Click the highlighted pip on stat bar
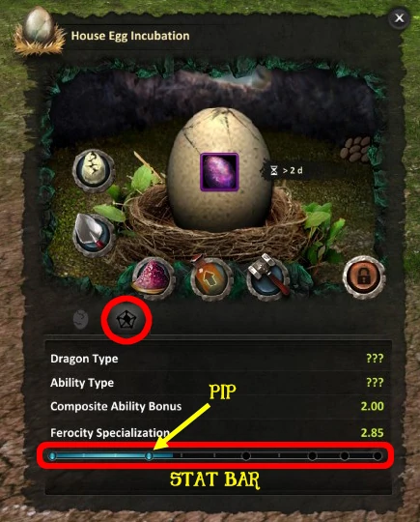Image resolution: width=420 pixels, height=522 pixels. click(150, 455)
